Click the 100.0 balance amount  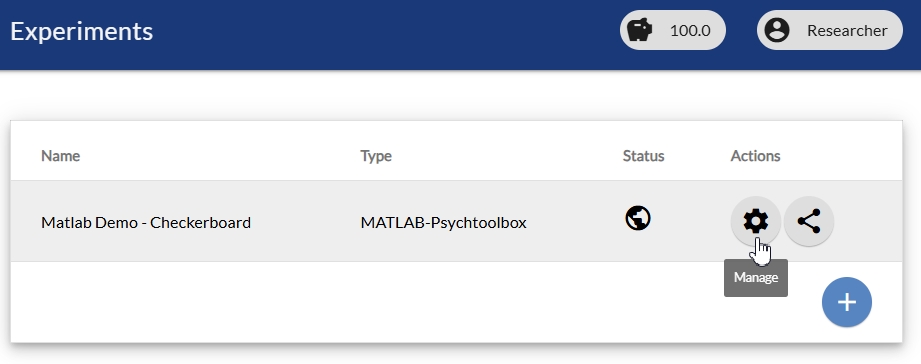tap(690, 31)
